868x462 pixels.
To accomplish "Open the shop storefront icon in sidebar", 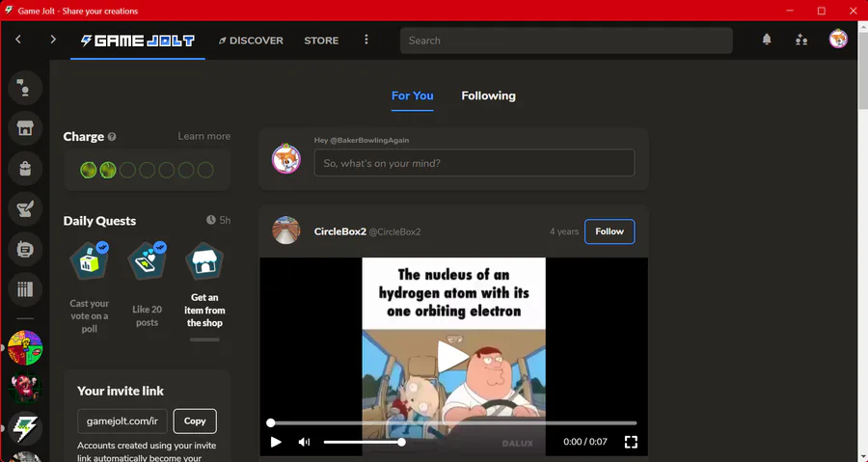I will (x=25, y=128).
